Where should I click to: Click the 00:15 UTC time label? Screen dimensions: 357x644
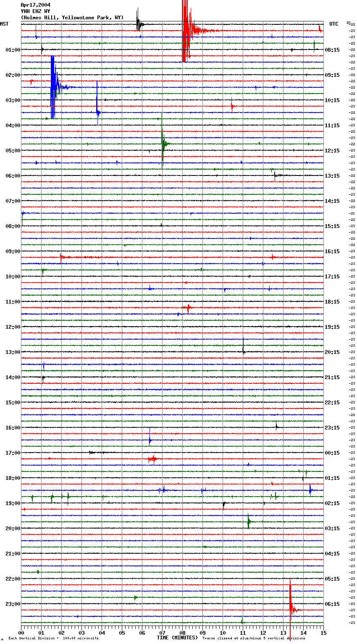[332, 453]
